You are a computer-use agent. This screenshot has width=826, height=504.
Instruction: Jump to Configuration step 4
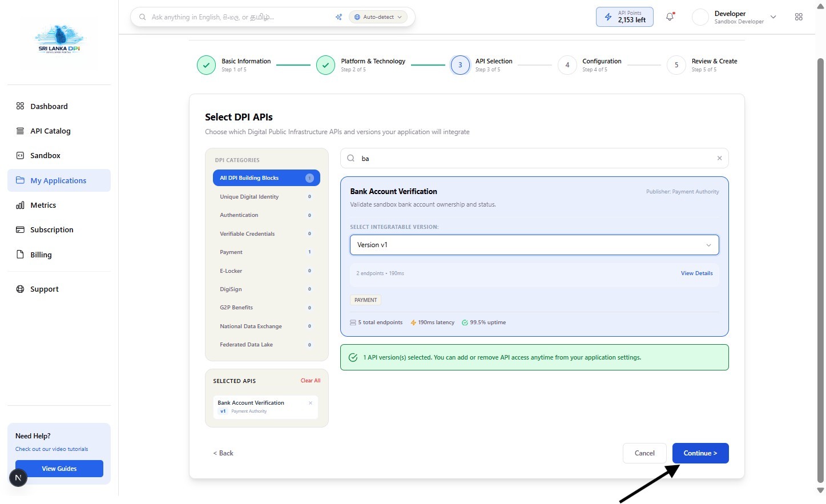590,65
